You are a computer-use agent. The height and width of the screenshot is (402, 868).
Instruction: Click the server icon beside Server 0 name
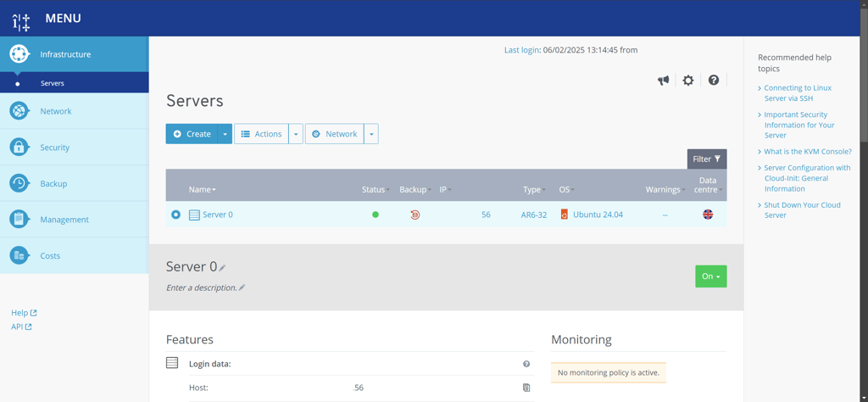[194, 215]
